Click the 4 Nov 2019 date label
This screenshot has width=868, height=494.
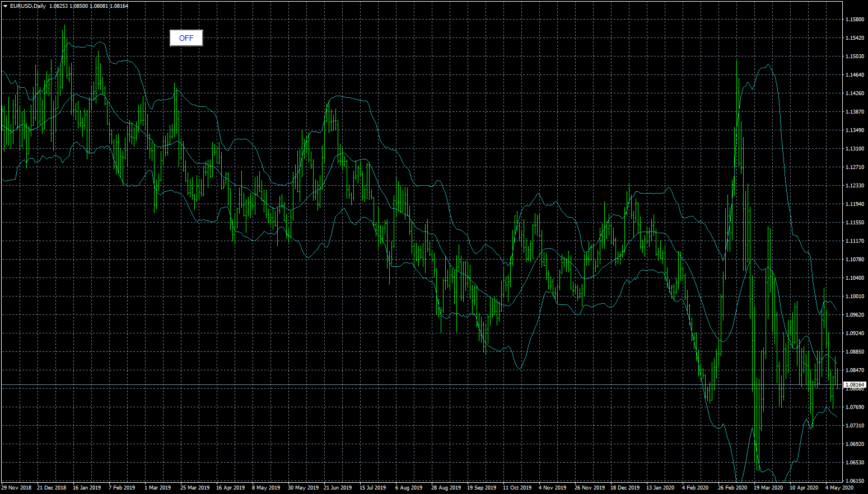tap(553, 488)
